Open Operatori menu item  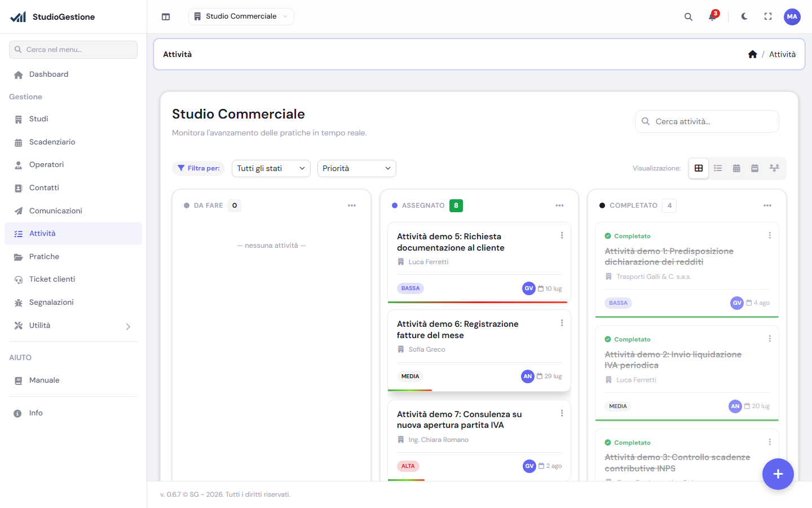pos(73,165)
